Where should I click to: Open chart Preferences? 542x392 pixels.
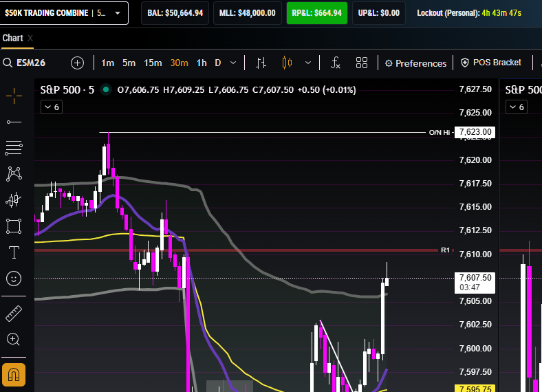[x=416, y=63]
